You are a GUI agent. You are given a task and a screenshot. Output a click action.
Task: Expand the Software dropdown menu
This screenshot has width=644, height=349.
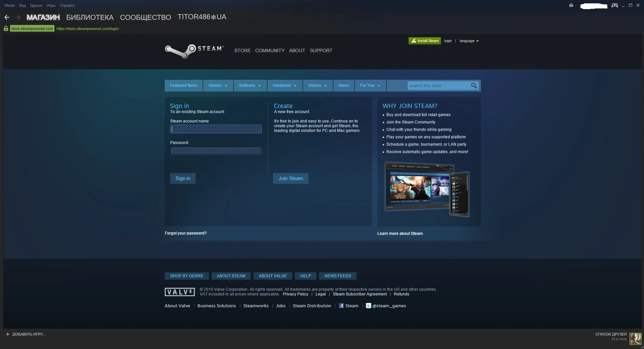click(x=250, y=85)
